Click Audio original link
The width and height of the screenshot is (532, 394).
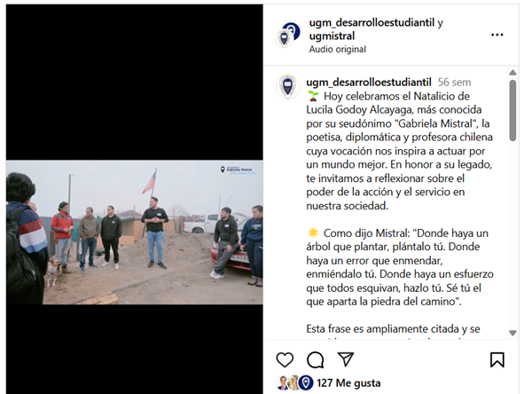click(x=337, y=50)
